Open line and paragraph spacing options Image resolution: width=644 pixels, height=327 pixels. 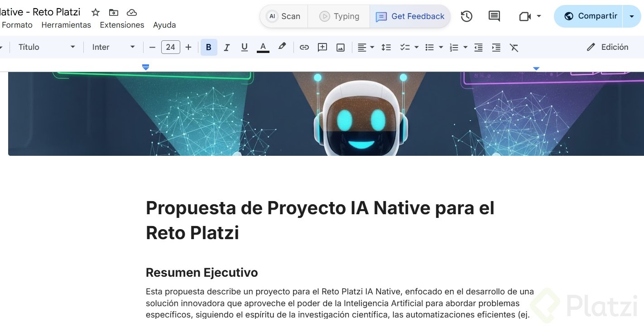[x=386, y=47]
